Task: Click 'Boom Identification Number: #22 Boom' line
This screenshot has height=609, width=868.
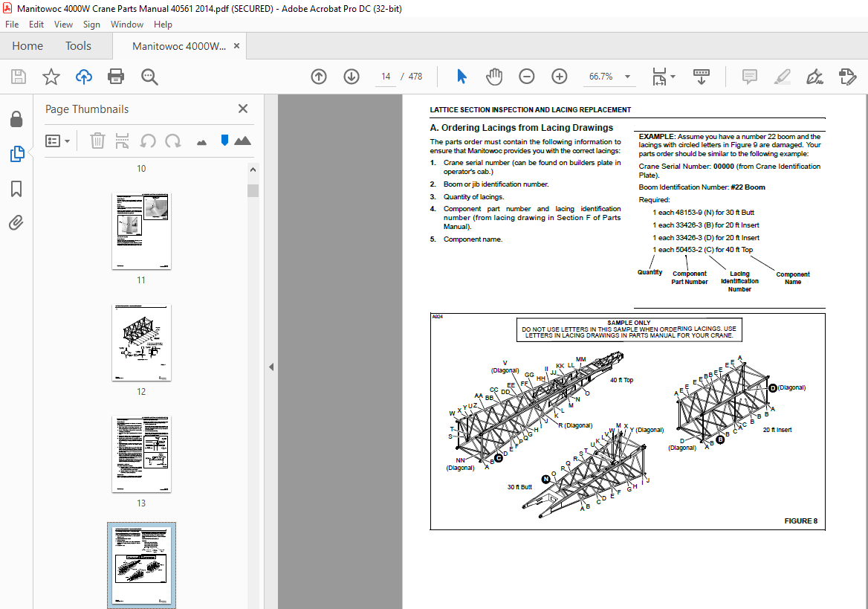Action: [x=702, y=187]
